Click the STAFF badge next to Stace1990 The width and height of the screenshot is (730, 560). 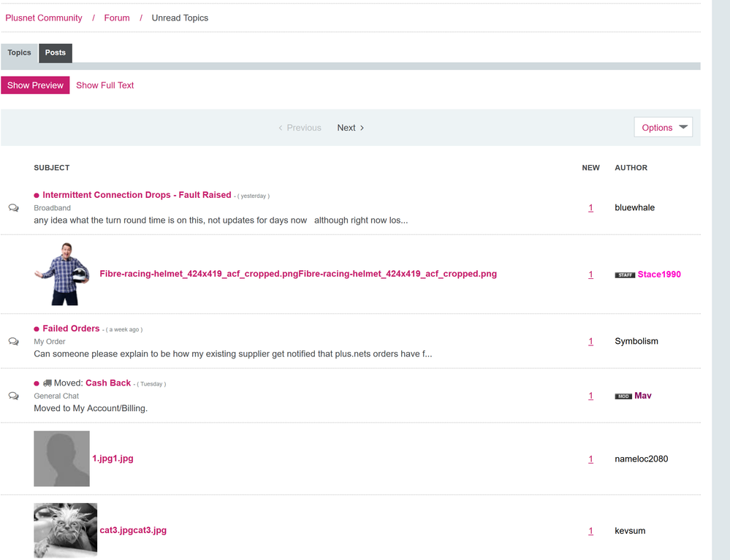click(624, 275)
